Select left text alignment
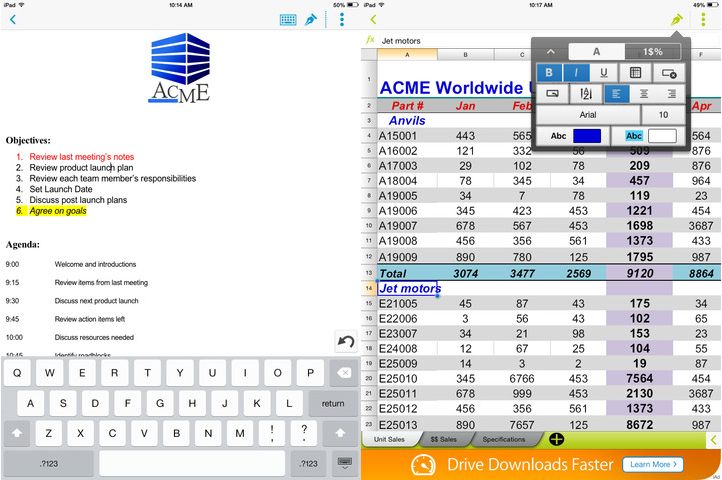 click(x=617, y=94)
